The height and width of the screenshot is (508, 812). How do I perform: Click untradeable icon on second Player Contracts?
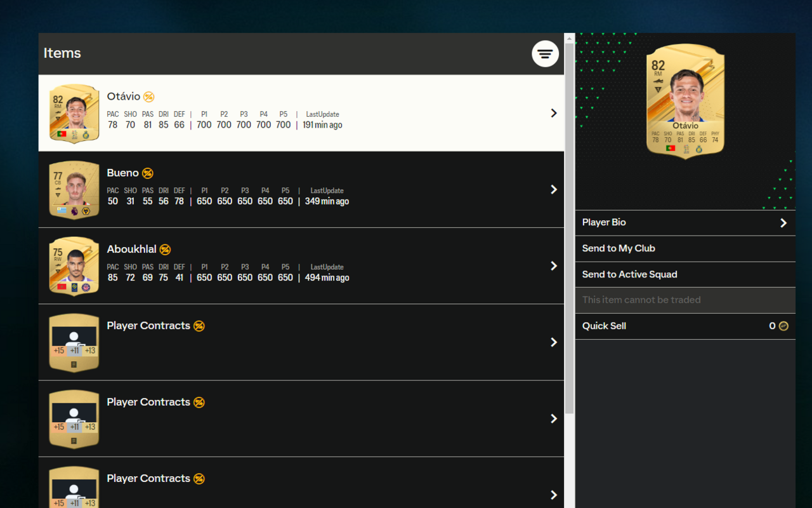click(x=199, y=402)
